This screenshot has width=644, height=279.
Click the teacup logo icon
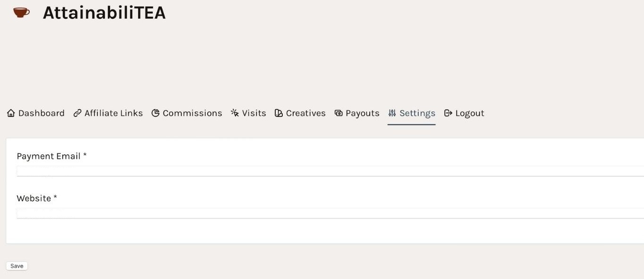[21, 12]
